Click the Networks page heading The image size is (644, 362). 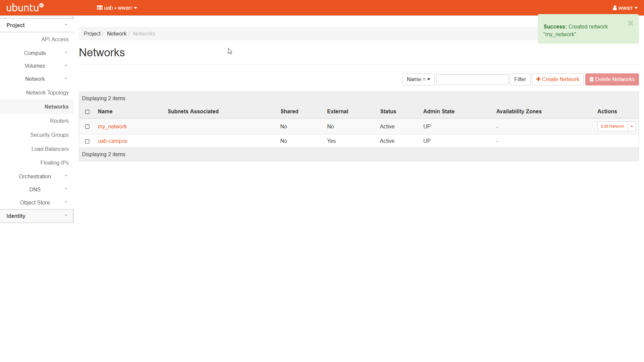coord(102,53)
